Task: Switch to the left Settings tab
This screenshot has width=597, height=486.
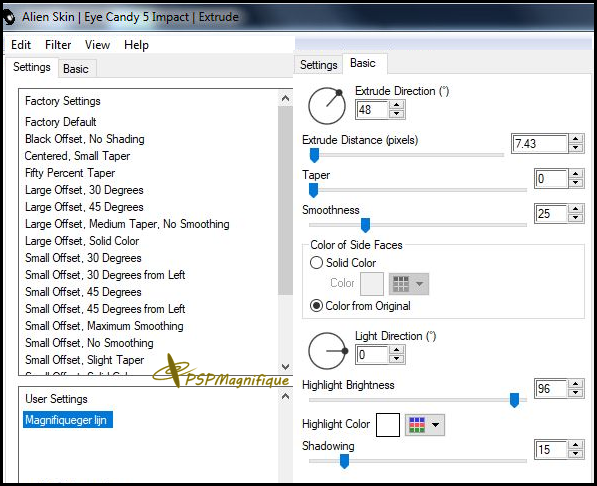Action: click(x=32, y=67)
